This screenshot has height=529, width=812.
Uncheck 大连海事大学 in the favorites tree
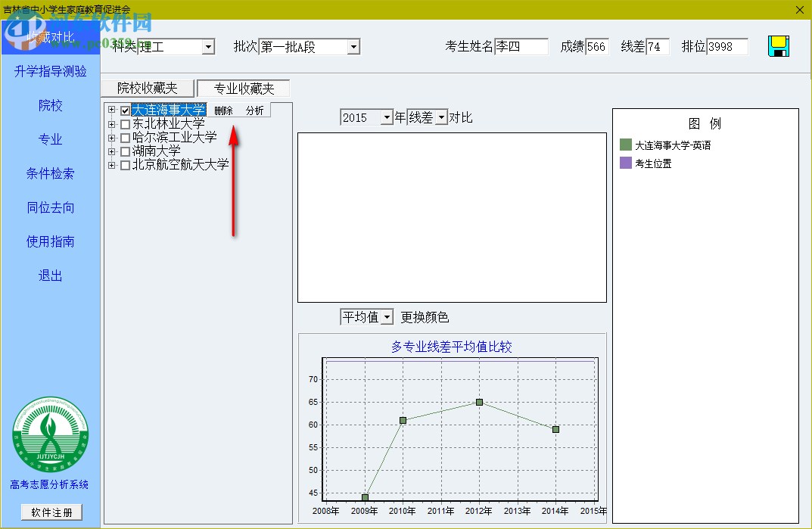click(125, 110)
